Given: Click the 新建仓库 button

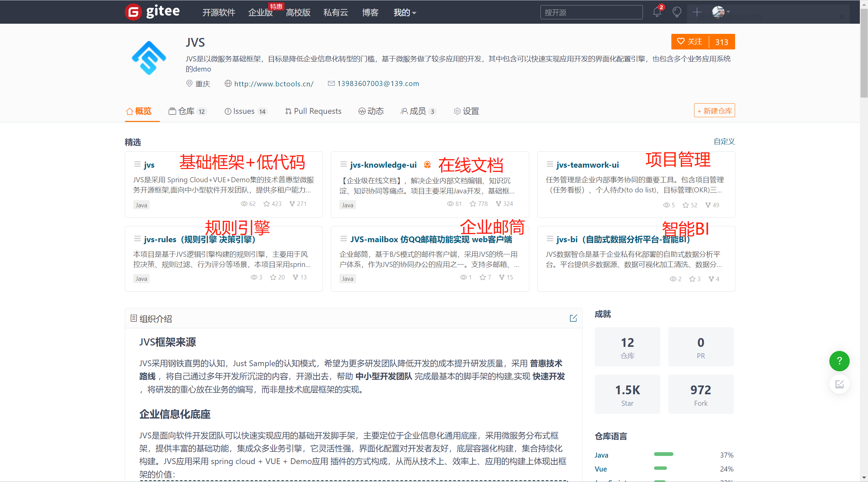Looking at the screenshot, I should click(x=714, y=110).
